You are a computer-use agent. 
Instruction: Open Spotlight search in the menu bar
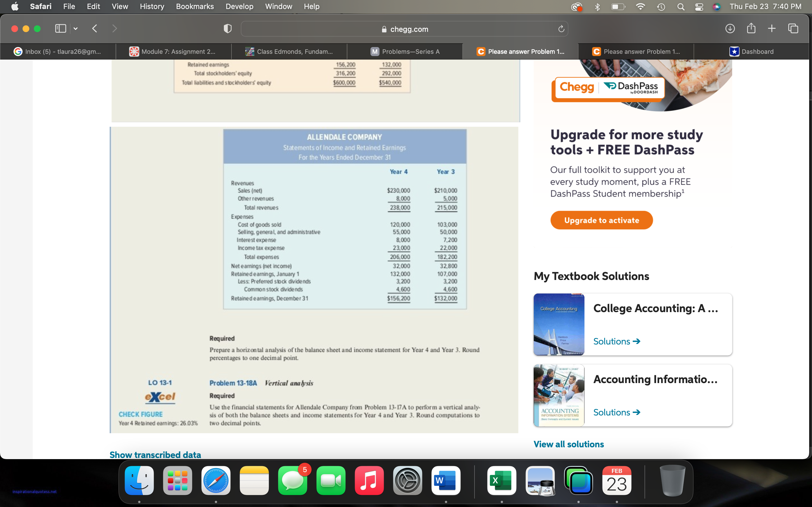(681, 6)
